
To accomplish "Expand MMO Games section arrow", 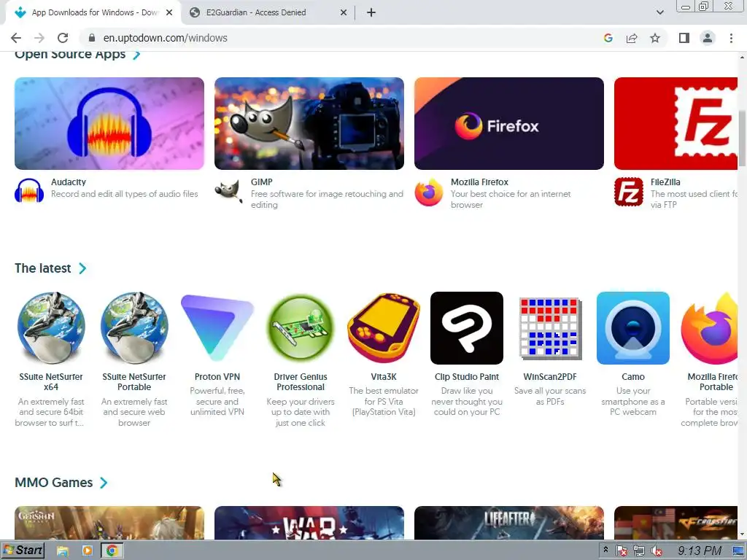I will (104, 483).
